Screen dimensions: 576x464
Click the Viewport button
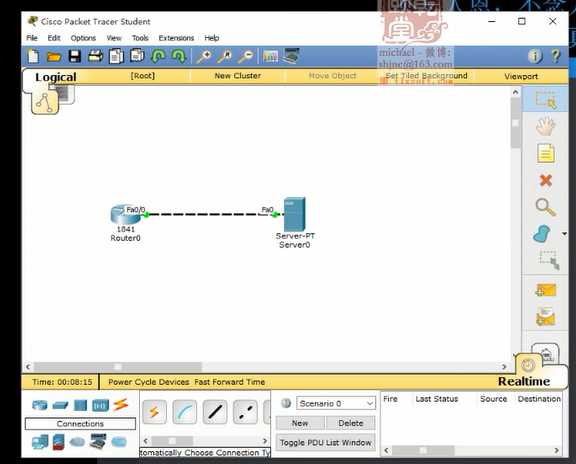click(521, 76)
